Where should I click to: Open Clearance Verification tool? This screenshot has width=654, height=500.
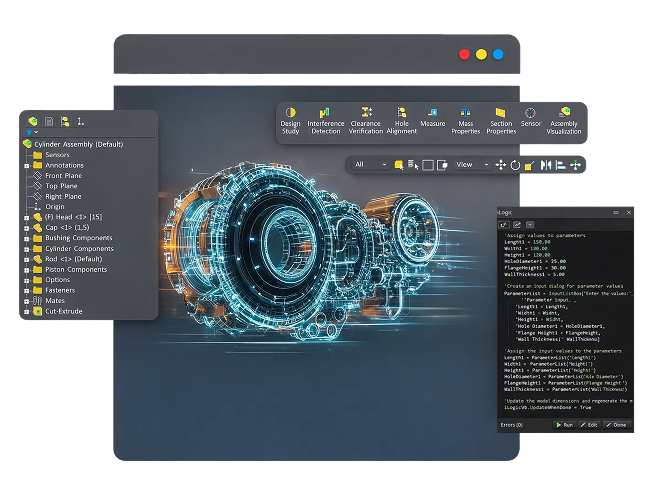[366, 121]
